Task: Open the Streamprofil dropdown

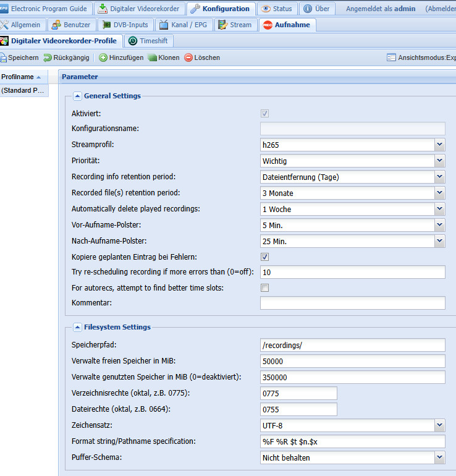Action: [439, 145]
